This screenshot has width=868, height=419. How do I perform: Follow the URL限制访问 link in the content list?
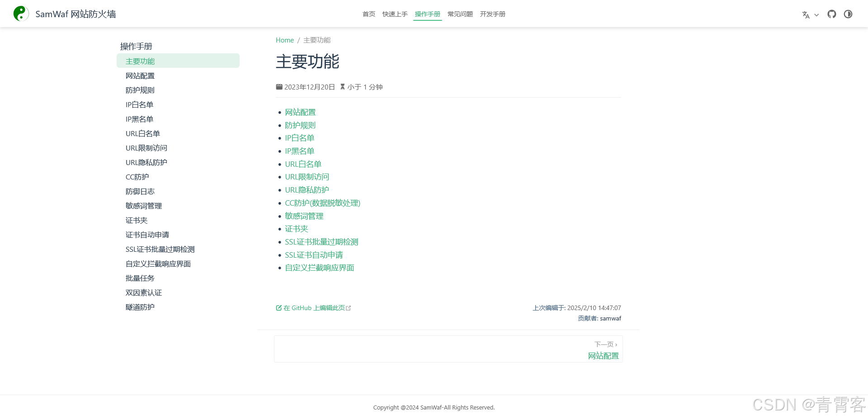(307, 177)
